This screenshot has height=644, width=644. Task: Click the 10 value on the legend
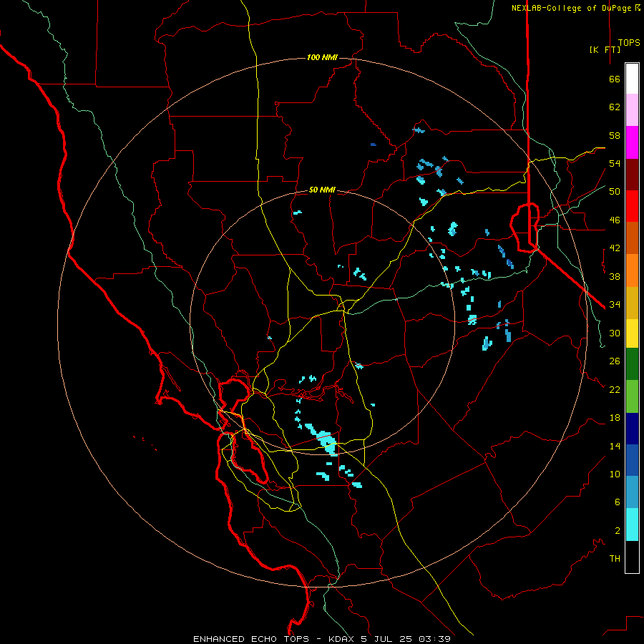[615, 474]
